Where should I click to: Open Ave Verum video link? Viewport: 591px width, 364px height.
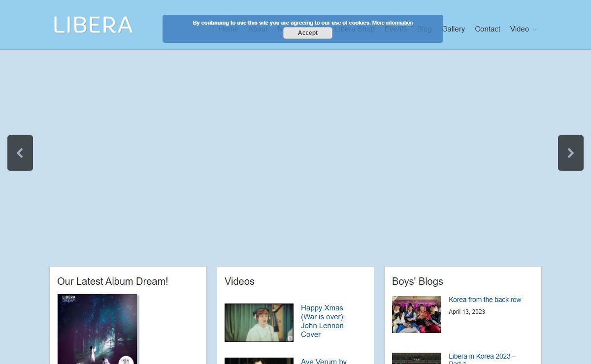pyautogui.click(x=324, y=361)
